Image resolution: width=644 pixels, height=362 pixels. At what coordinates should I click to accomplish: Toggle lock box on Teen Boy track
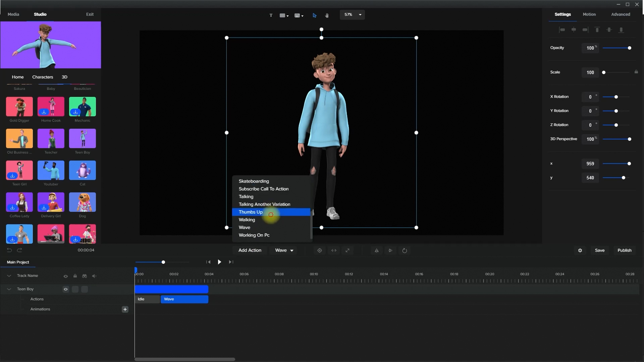click(75, 289)
